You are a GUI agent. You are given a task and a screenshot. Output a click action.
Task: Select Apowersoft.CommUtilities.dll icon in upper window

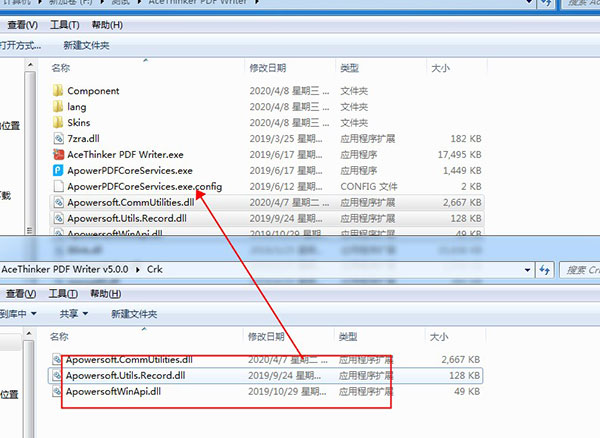click(58, 202)
